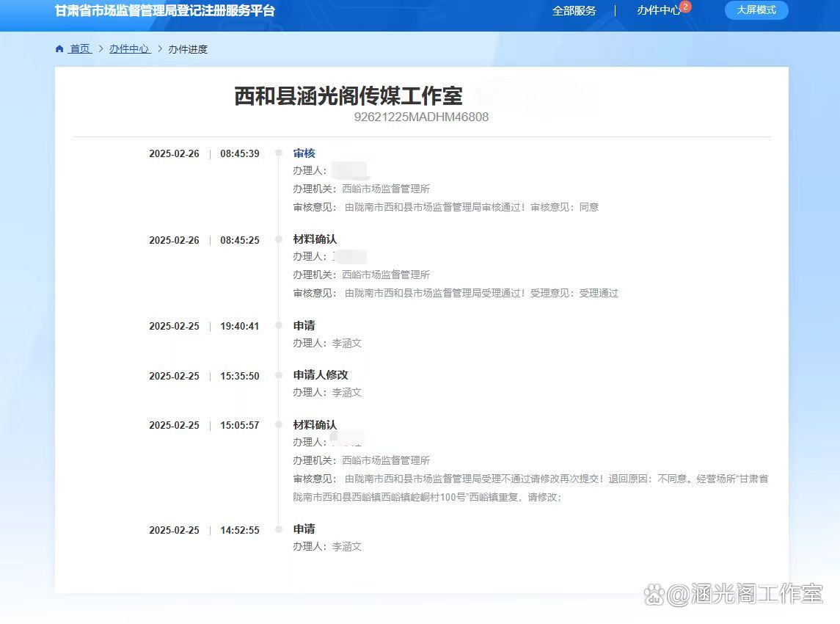Open 全部服务 in top navigation

[x=574, y=11]
